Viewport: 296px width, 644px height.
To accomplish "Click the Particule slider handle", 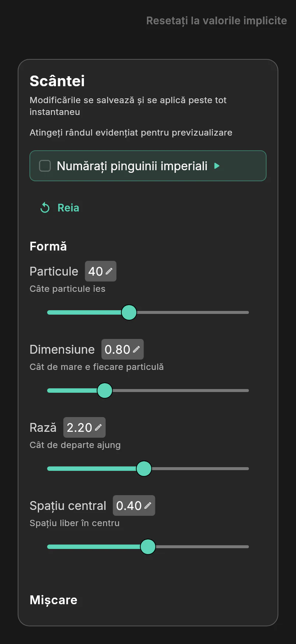I will coord(129,312).
